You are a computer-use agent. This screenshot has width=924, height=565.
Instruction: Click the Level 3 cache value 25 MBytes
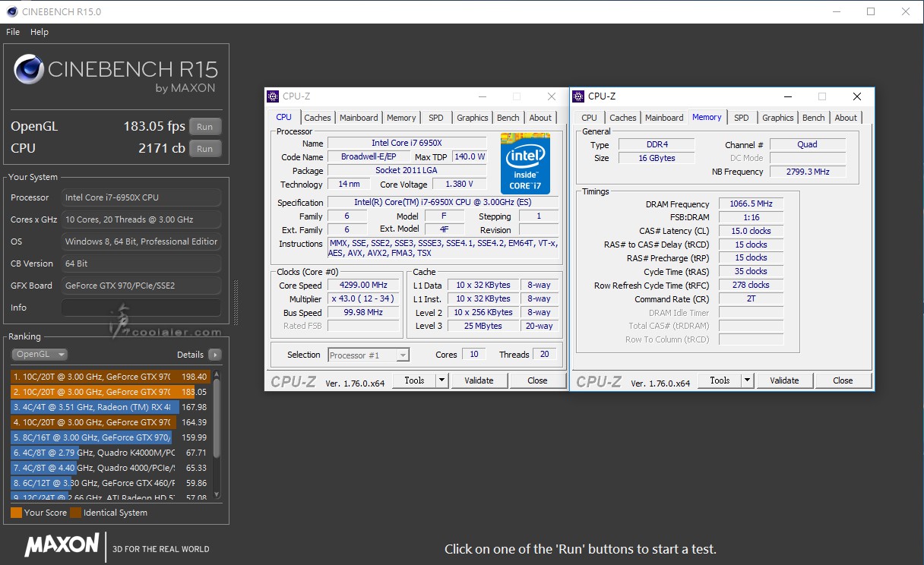pos(483,327)
